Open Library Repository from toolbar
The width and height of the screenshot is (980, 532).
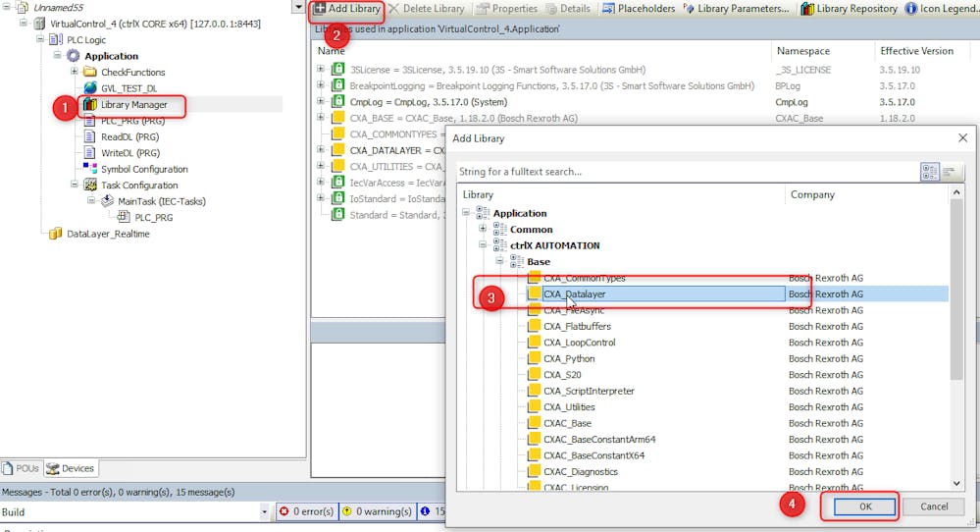pyautogui.click(x=849, y=9)
